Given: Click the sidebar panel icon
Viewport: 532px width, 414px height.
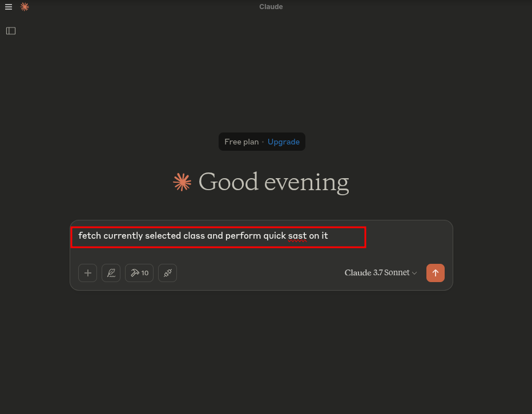Looking at the screenshot, I should pos(11,30).
